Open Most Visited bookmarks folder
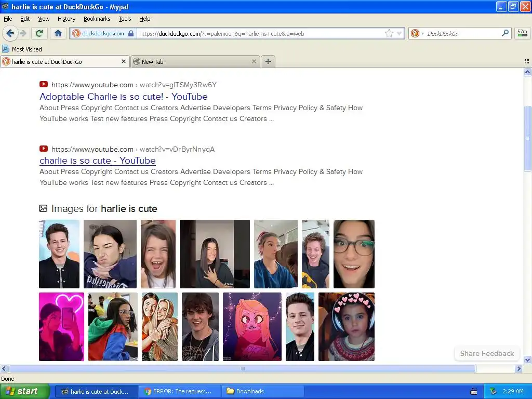This screenshot has height=399, width=532. coord(22,49)
